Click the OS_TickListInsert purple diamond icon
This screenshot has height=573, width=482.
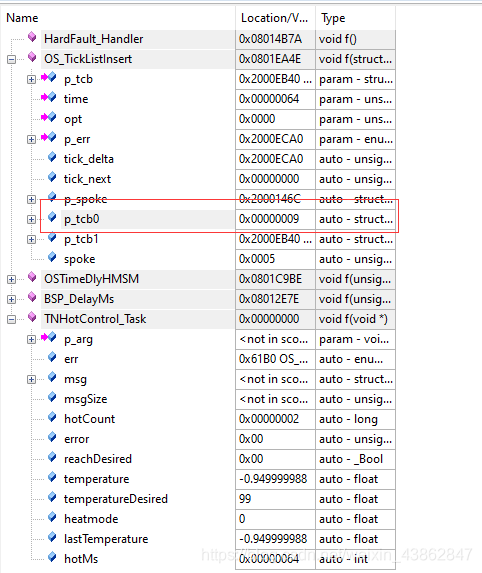[x=32, y=57]
